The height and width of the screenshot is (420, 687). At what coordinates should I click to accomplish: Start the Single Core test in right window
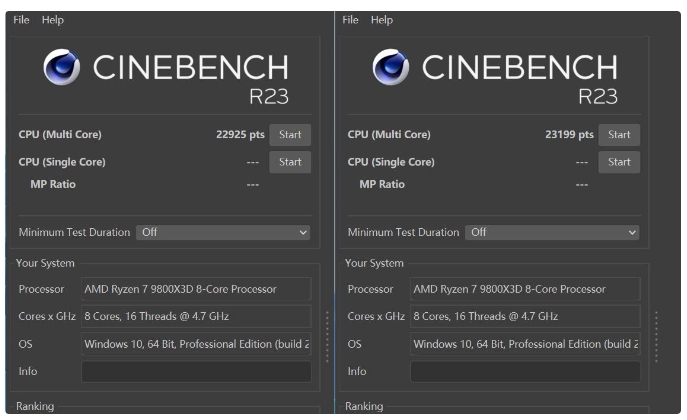pos(619,162)
